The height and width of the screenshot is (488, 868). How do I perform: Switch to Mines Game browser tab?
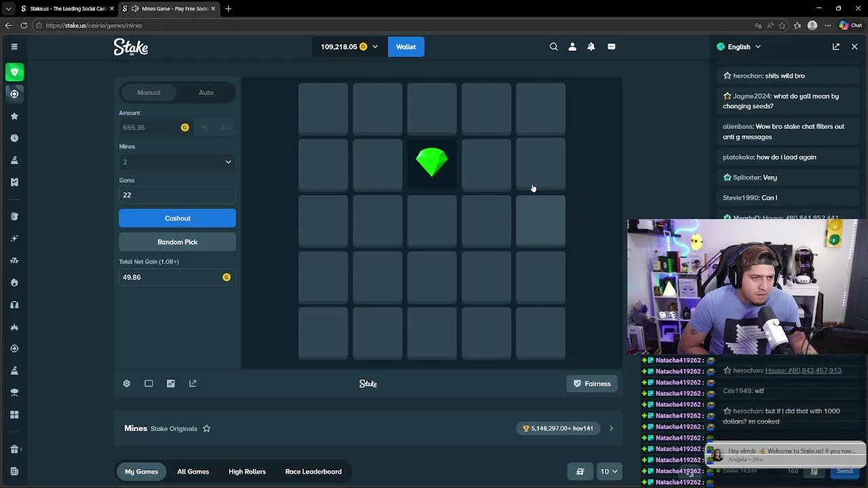169,9
